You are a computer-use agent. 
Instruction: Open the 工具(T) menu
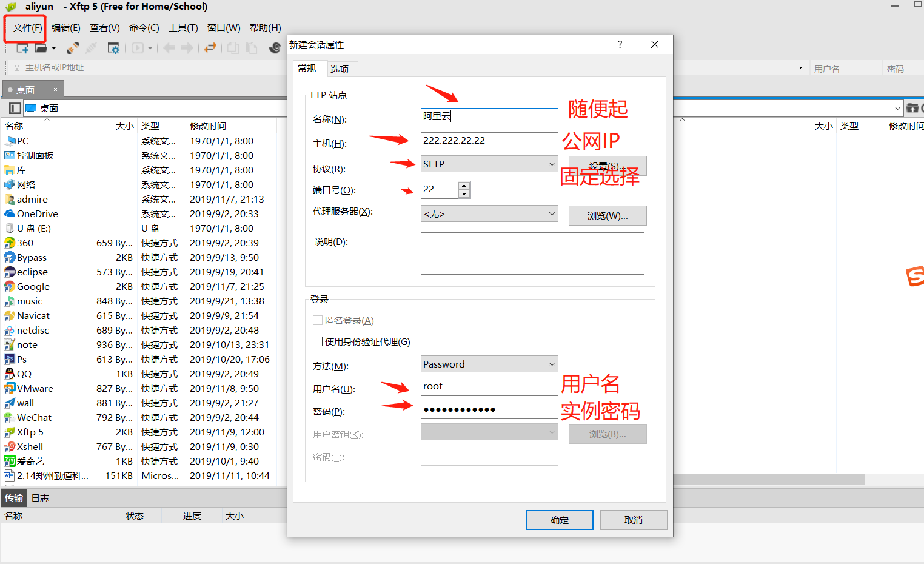tap(183, 28)
